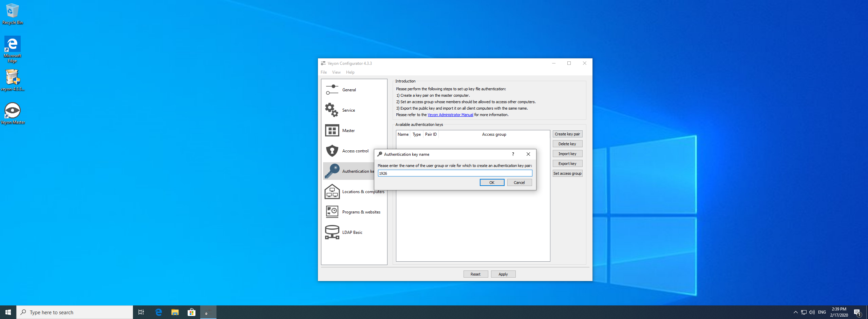This screenshot has height=319, width=868.
Task: Open the volume tray icon
Action: point(812,312)
